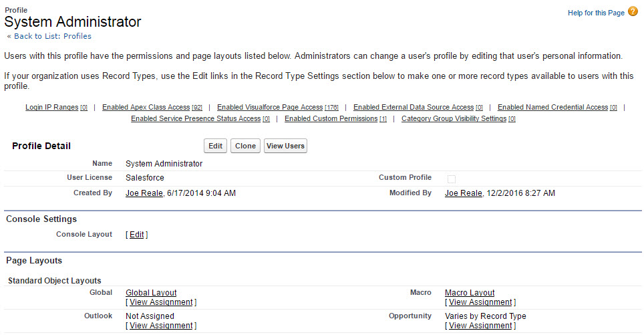Click the Edit profile button
The height and width of the screenshot is (335, 644).
point(215,146)
